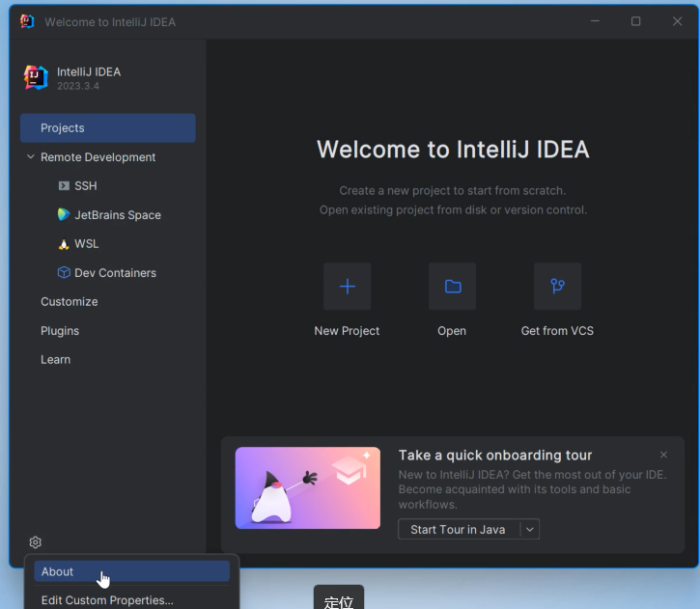Click the JetBrains Space logo icon

[x=64, y=214]
